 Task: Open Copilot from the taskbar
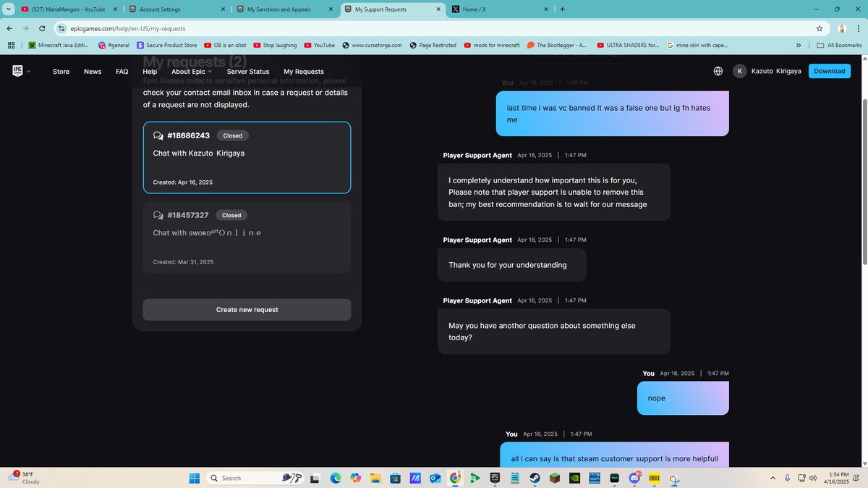(x=355, y=478)
